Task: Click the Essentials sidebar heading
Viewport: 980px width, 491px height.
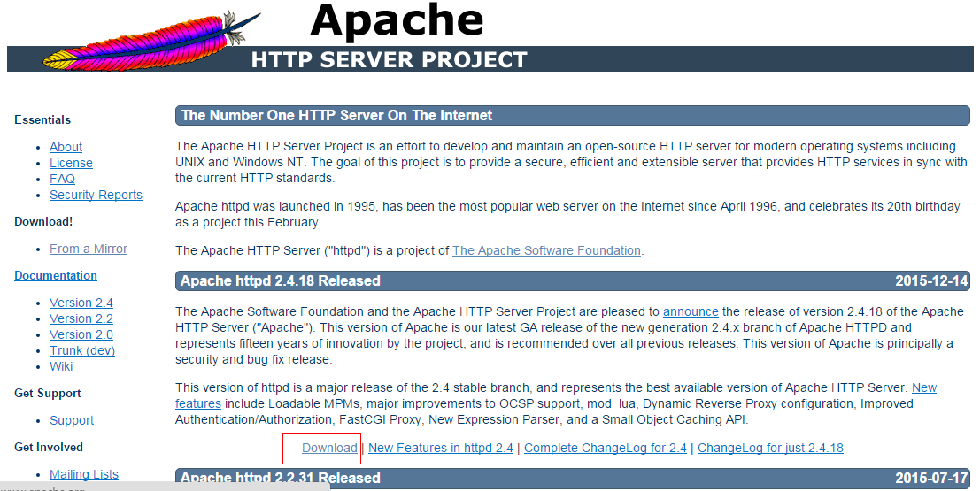Action: [42, 120]
